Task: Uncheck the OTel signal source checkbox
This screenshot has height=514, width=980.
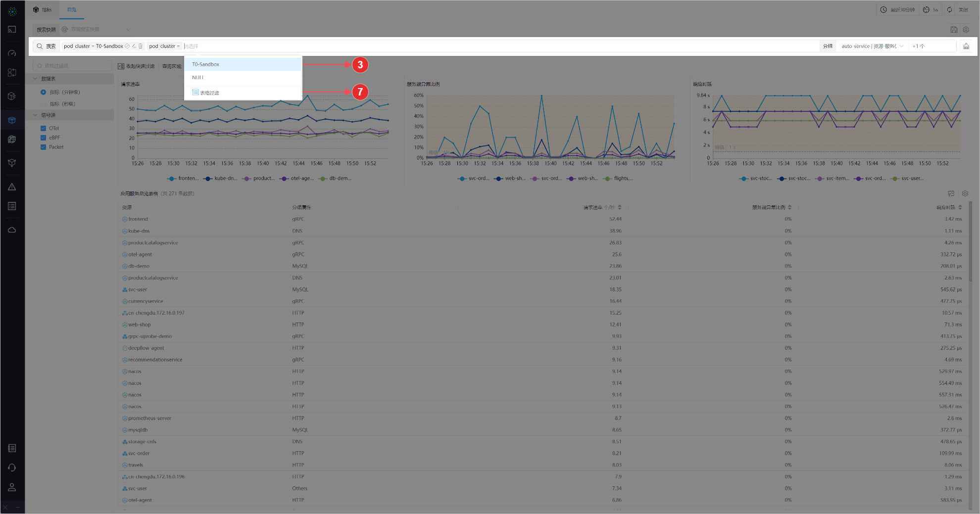Action: [x=44, y=128]
